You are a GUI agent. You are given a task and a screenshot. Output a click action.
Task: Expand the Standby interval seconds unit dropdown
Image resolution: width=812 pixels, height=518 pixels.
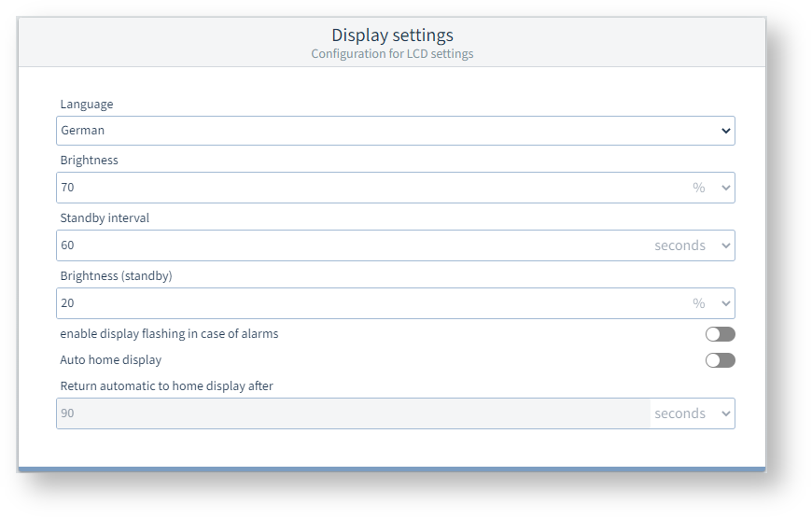click(x=693, y=245)
